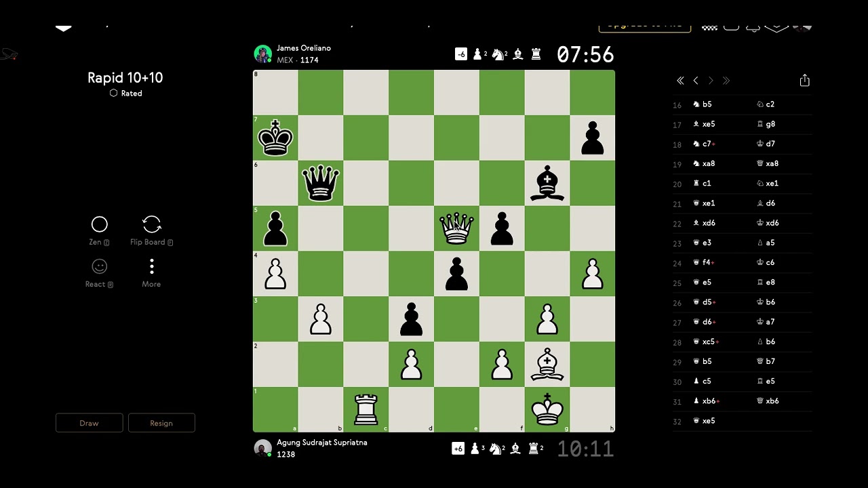
Task: Open James Oreliano's profile avatar
Action: coord(262,54)
